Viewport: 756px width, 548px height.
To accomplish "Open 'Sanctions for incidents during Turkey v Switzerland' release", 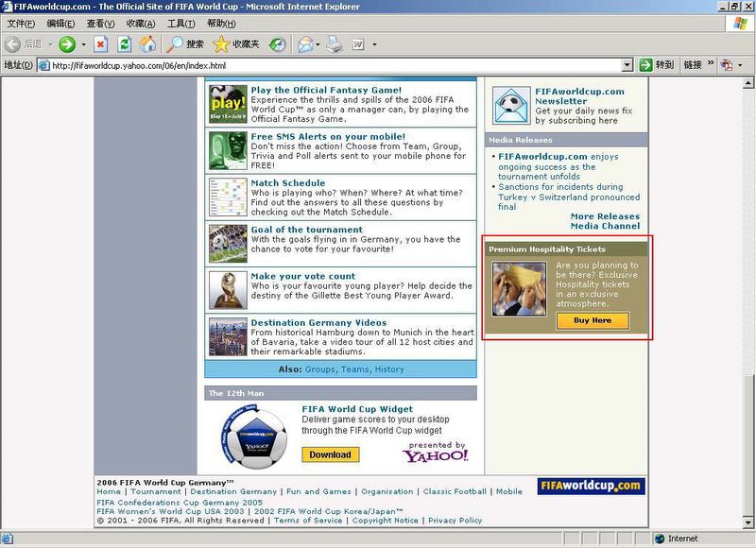I will point(569,197).
